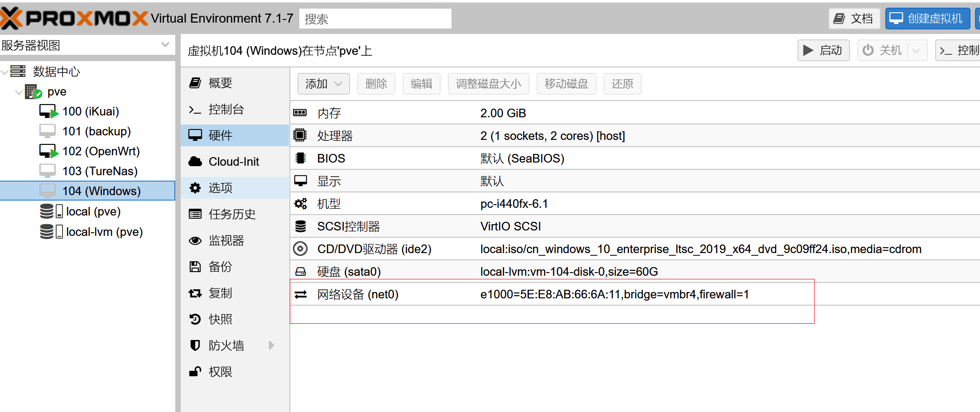Open the 任务历史 task history tab

coord(235,214)
